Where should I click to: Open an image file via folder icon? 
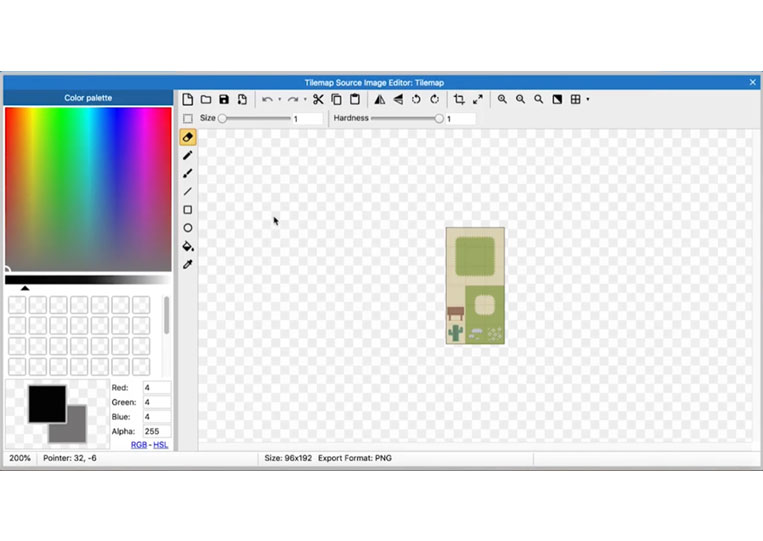(x=206, y=100)
